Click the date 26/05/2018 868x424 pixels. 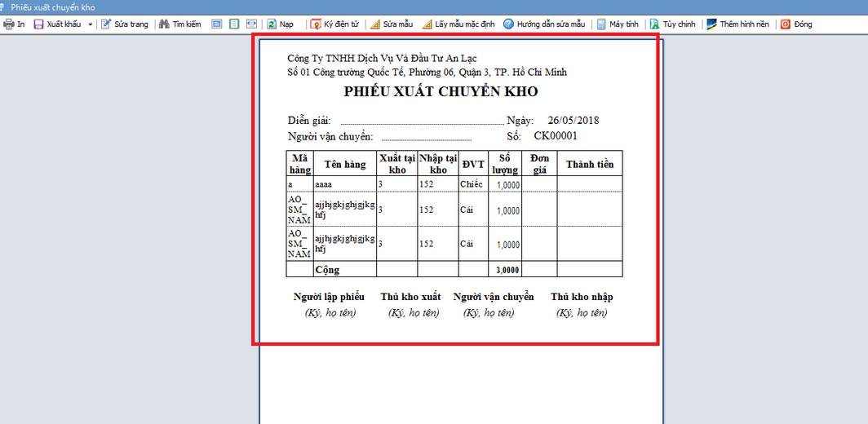tap(573, 120)
